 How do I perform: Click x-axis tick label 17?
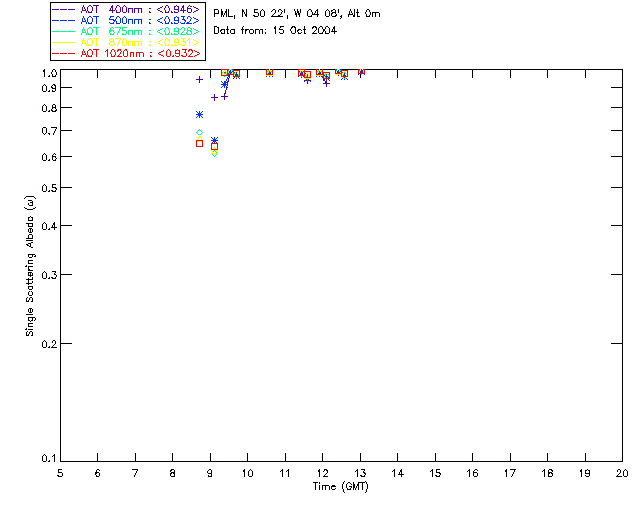point(510,473)
